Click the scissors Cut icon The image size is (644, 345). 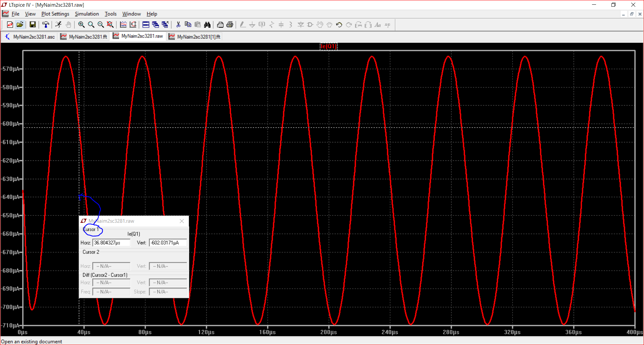click(x=178, y=24)
